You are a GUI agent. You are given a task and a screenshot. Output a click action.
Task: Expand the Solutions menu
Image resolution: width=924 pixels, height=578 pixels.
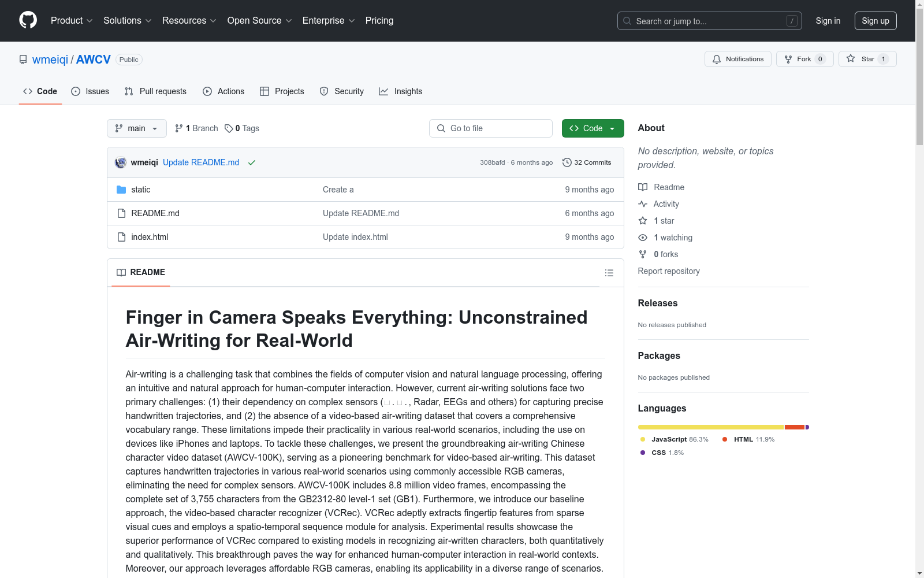(128, 20)
